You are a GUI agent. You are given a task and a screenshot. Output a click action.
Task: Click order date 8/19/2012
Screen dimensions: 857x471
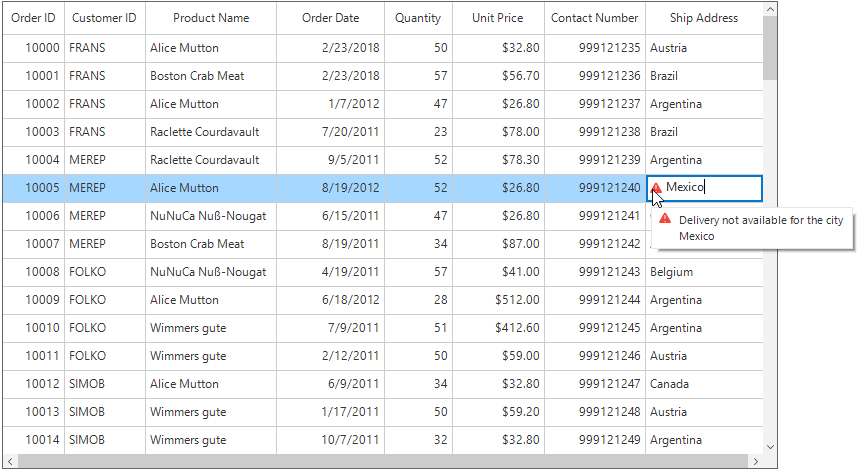[331, 188]
